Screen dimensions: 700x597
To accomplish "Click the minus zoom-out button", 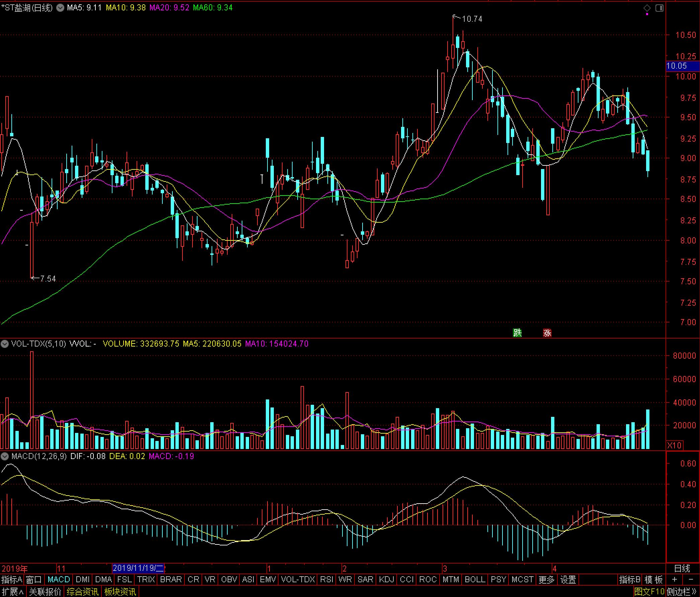I will [691, 580].
